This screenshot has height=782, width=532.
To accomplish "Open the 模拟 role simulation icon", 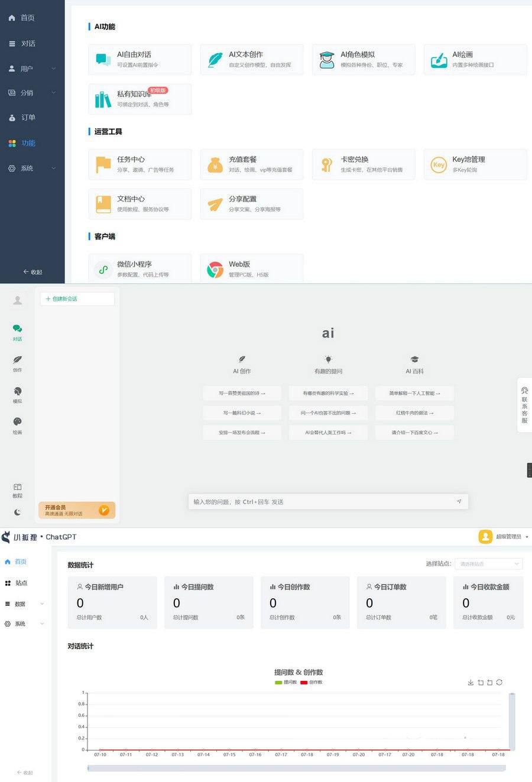I will click(x=17, y=392).
